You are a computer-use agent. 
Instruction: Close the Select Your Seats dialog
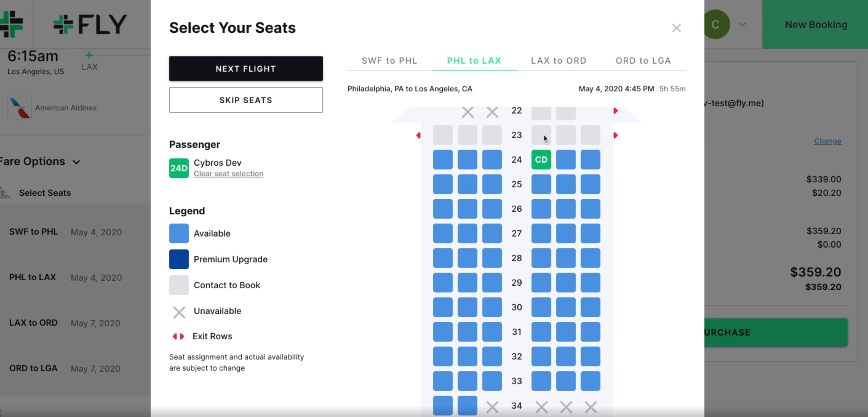[676, 28]
